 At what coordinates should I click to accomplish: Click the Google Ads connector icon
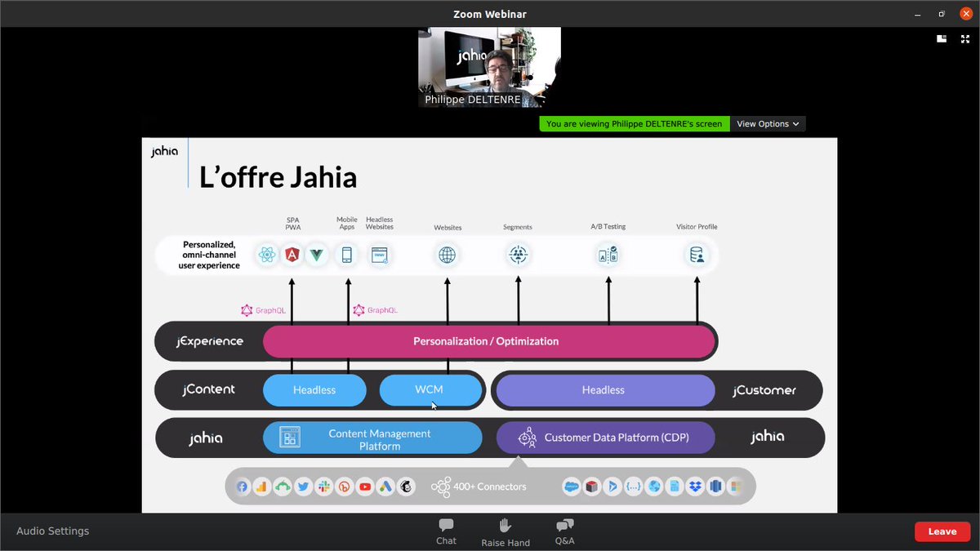click(x=385, y=487)
